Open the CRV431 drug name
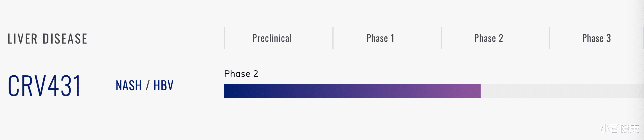This screenshot has width=644, height=140. click(x=44, y=86)
